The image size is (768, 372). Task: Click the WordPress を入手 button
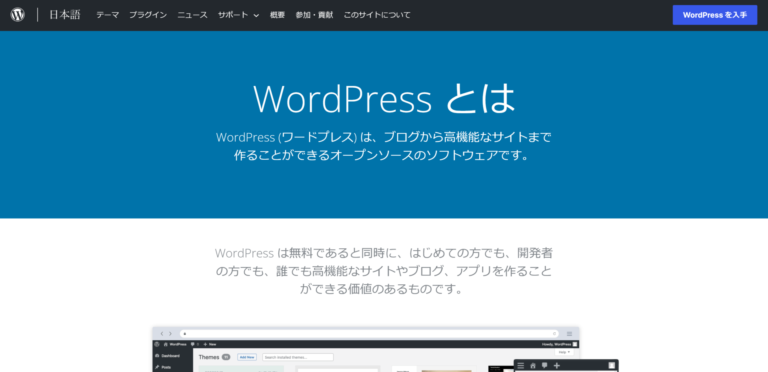pyautogui.click(x=715, y=15)
